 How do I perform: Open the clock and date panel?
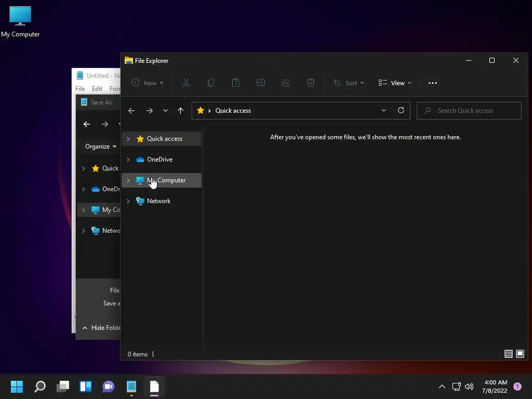pos(495,387)
